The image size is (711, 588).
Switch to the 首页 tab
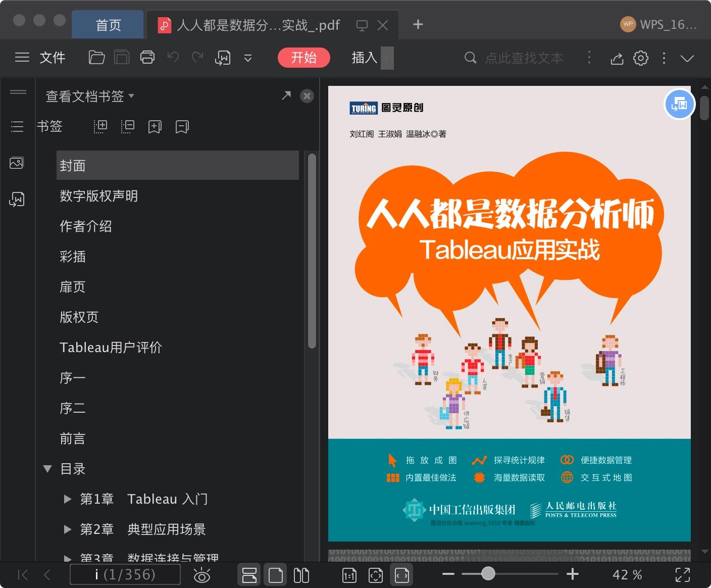[x=108, y=25]
